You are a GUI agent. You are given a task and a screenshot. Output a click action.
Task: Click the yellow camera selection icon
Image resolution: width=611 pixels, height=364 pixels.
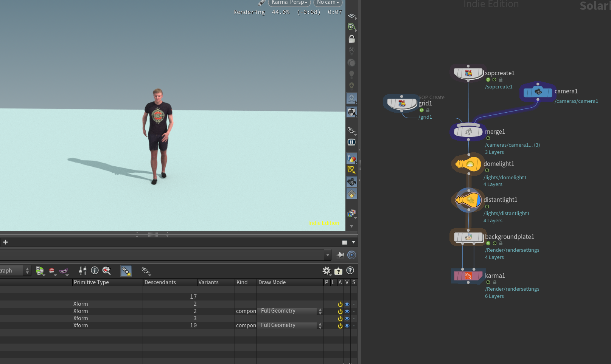tap(351, 170)
